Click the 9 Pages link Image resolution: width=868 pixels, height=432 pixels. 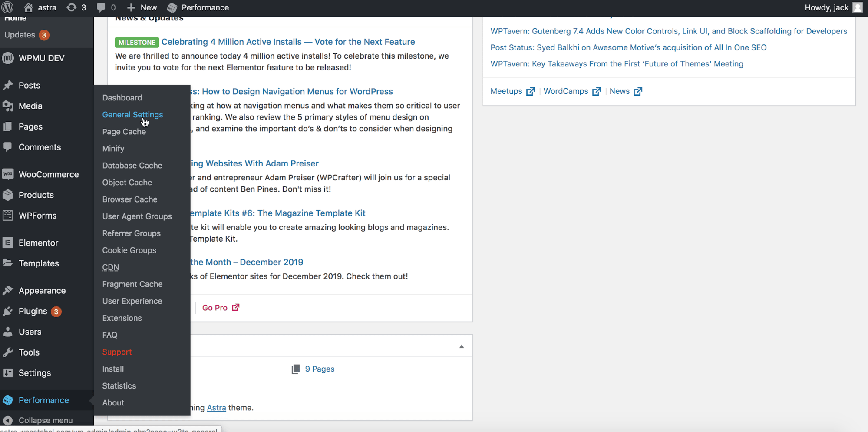tap(320, 369)
